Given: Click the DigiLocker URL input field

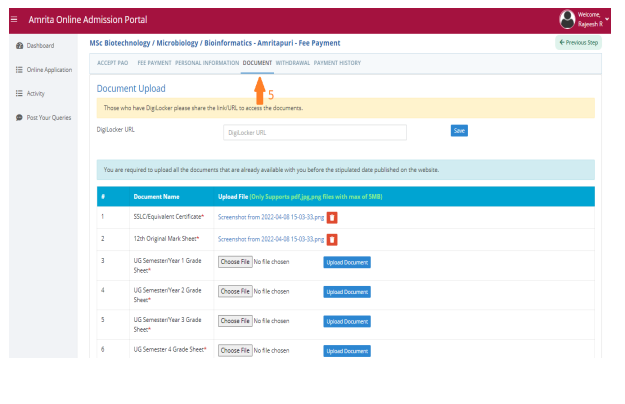Looking at the screenshot, I should click(314, 132).
